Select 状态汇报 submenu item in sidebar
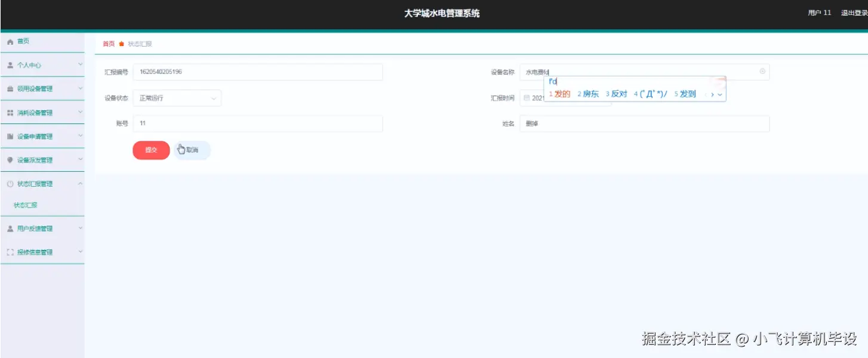 pos(27,204)
